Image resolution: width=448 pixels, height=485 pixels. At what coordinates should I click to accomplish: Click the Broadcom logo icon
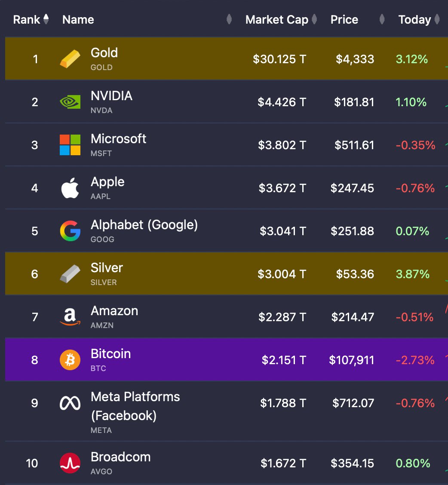click(x=70, y=463)
